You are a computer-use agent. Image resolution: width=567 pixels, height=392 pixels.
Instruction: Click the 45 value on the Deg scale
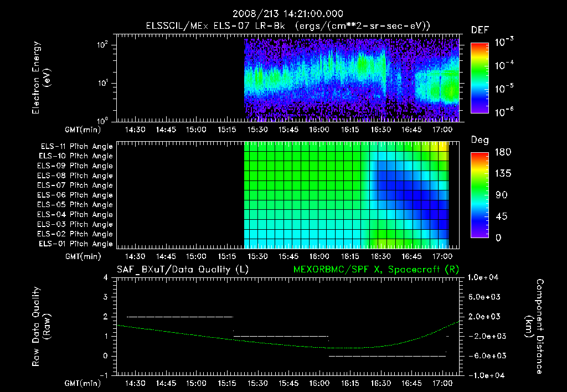pyautogui.click(x=502, y=216)
